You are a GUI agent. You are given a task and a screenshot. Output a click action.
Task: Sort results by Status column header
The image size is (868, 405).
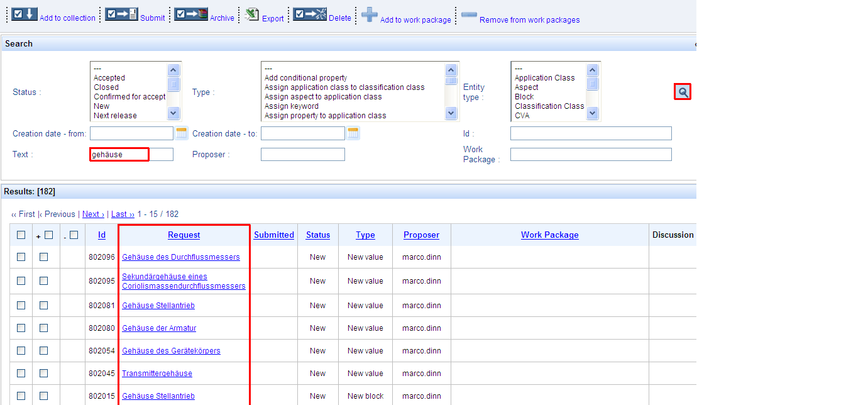pyautogui.click(x=318, y=235)
